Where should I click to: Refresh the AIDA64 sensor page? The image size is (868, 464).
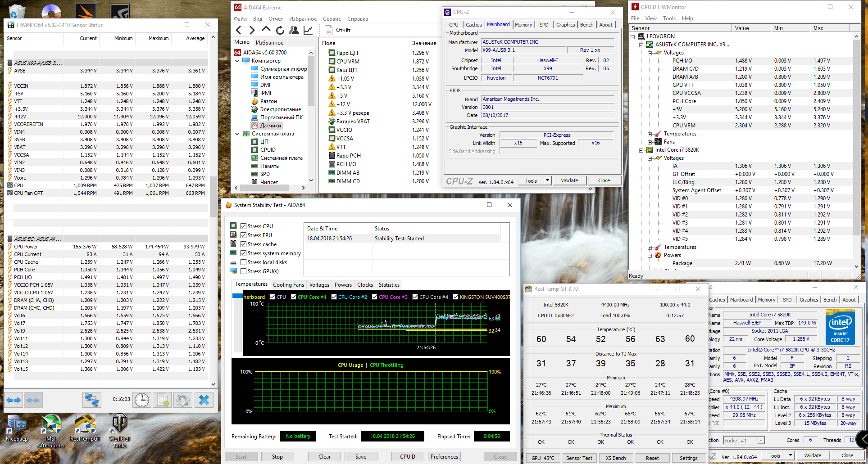pos(280,30)
